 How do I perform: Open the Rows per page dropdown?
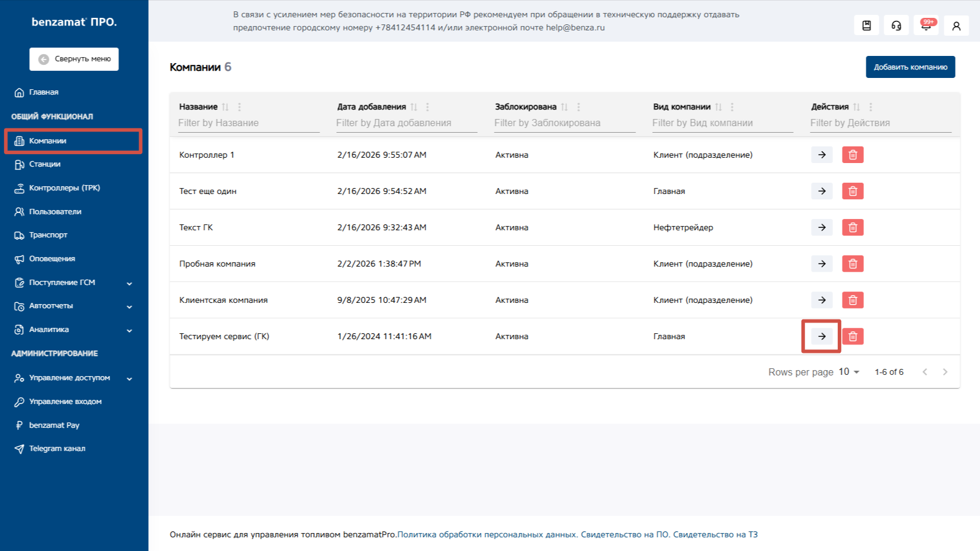click(x=849, y=372)
